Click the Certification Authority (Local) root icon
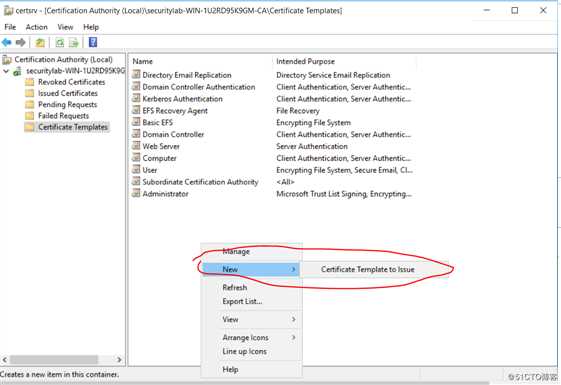This screenshot has width=561, height=385. [x=7, y=60]
